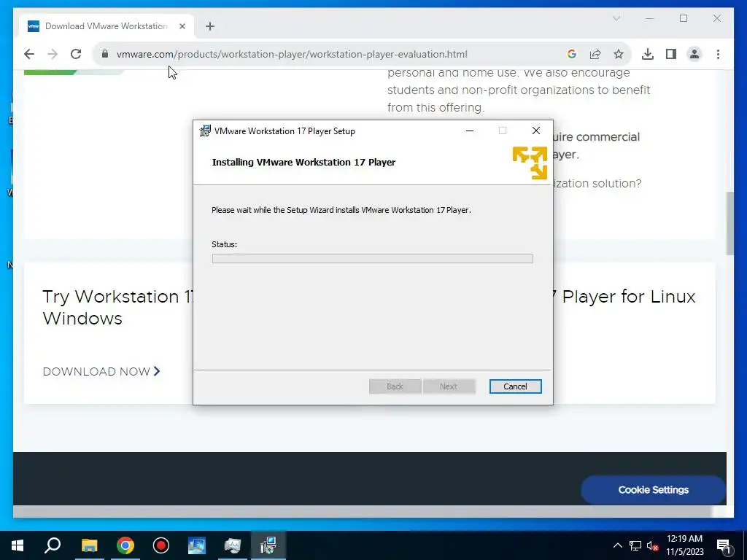
Task: Cancel the VMware Player installation
Action: 515,386
